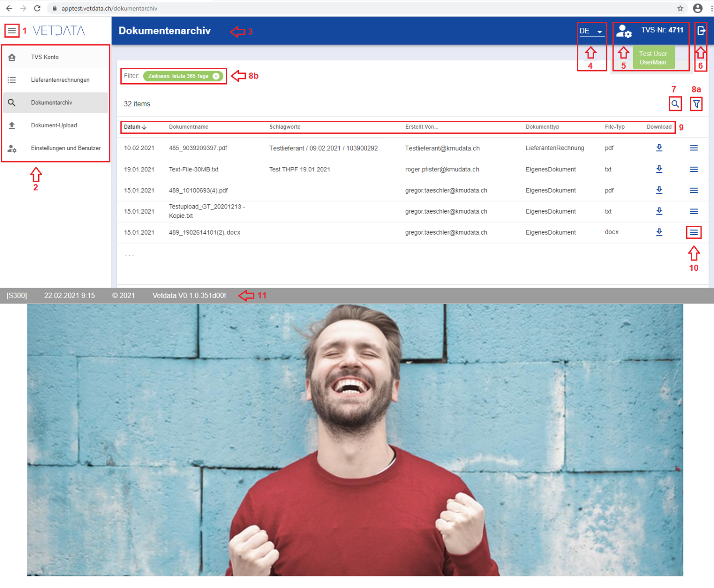Open Einstellungen und Benutzer page

tap(66, 148)
